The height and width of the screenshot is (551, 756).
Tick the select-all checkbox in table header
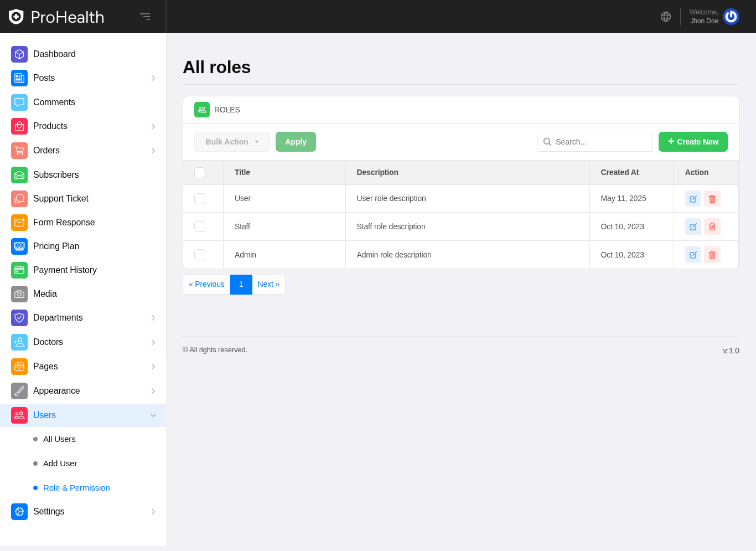point(200,173)
